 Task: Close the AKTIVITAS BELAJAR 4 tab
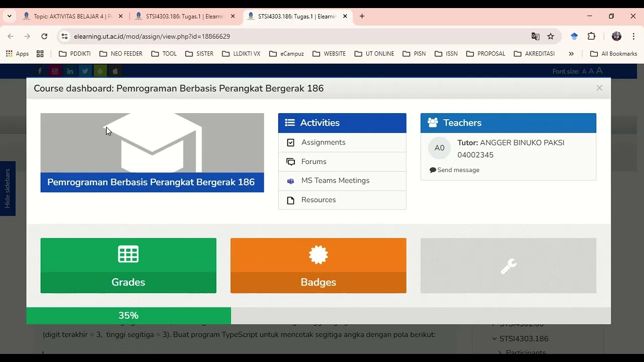120,16
